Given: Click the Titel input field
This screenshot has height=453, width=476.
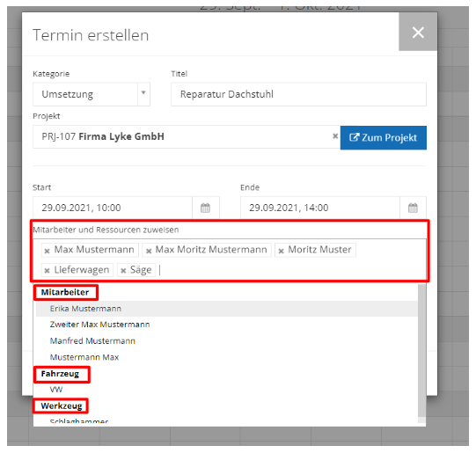Looking at the screenshot, I should click(x=298, y=94).
